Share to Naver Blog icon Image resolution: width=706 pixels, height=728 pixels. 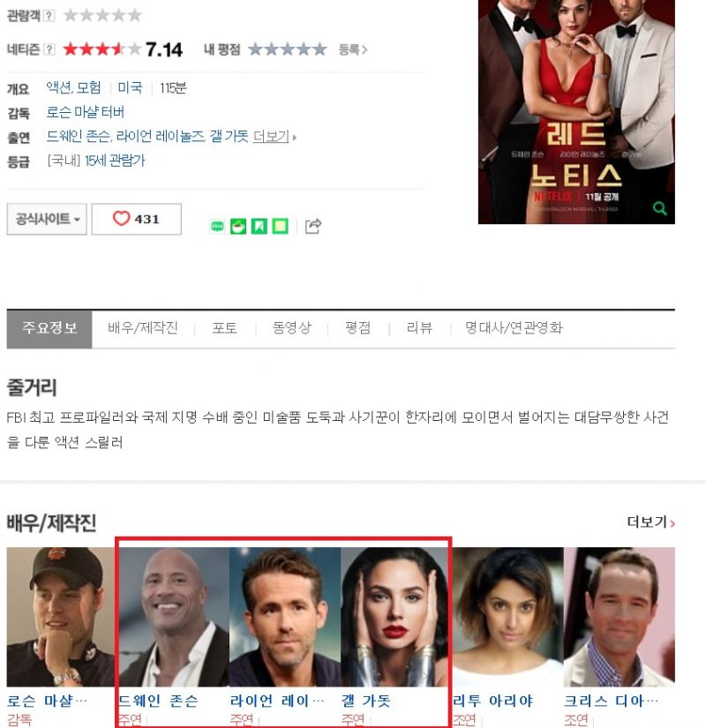click(x=217, y=226)
